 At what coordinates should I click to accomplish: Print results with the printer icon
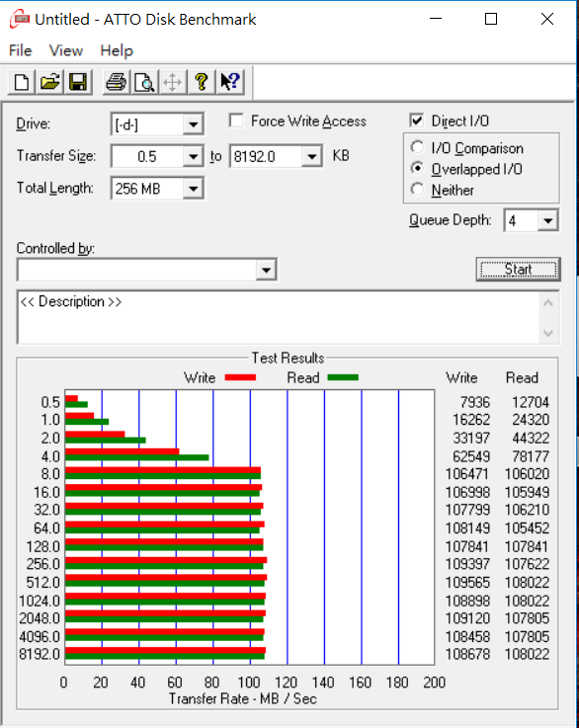[116, 83]
